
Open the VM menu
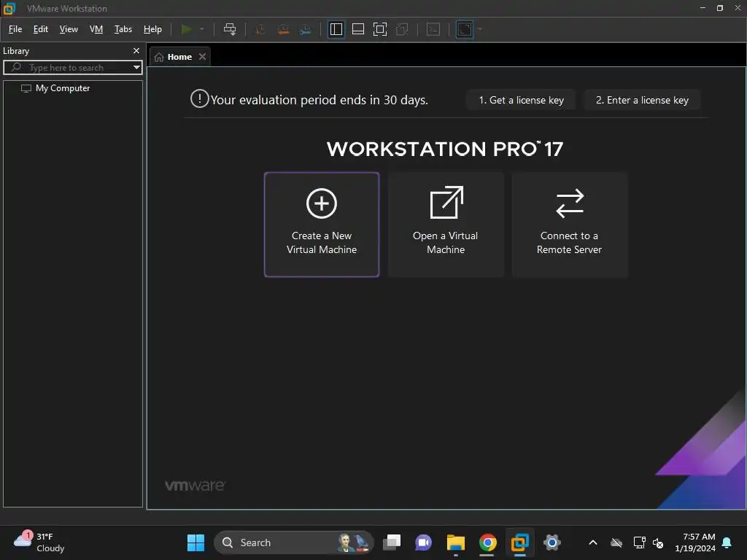[x=96, y=29]
